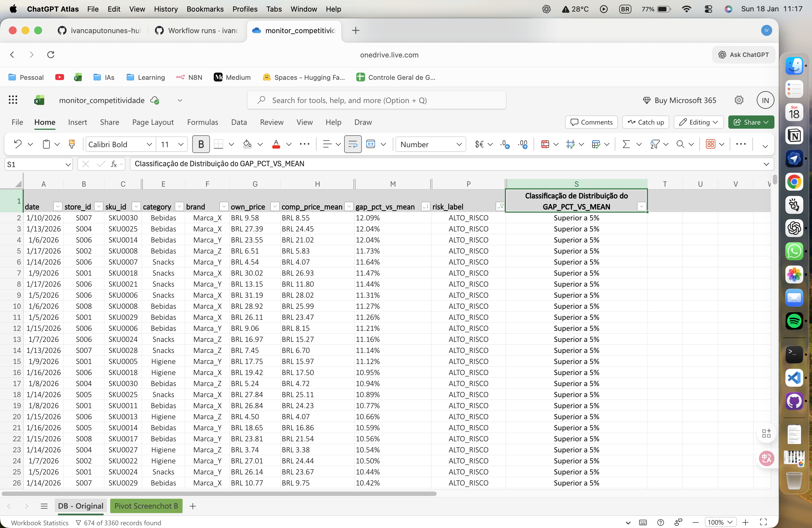
Task: Open filter for store_id column
Action: tap(99, 206)
